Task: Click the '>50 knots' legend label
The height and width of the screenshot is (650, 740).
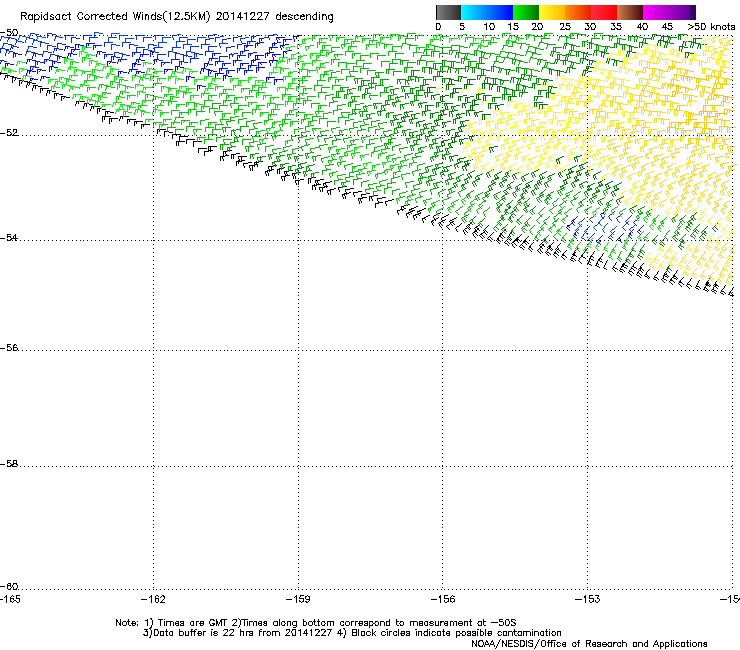Action: [x=711, y=27]
